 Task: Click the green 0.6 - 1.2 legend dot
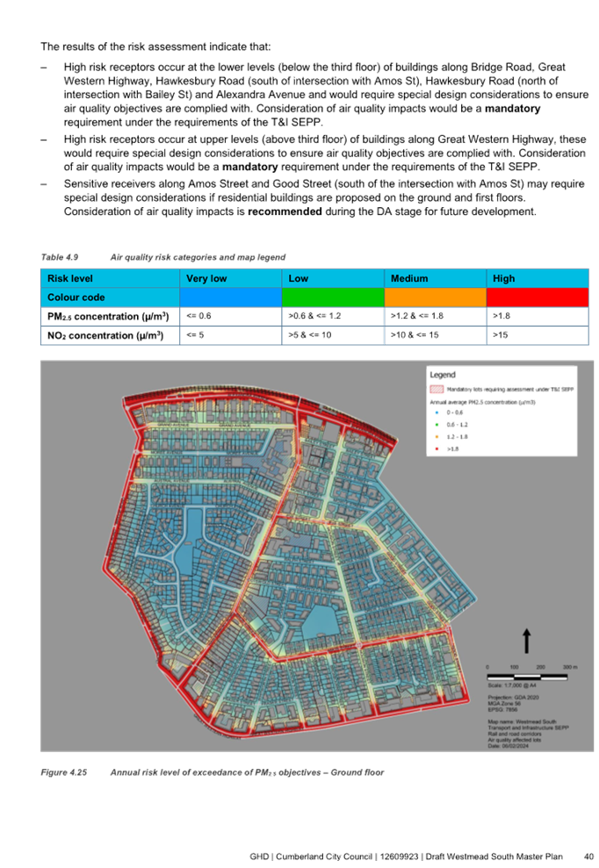(437, 425)
